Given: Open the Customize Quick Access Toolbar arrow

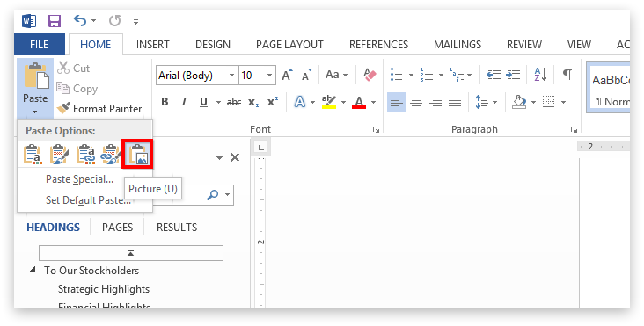Looking at the screenshot, I should point(135,22).
